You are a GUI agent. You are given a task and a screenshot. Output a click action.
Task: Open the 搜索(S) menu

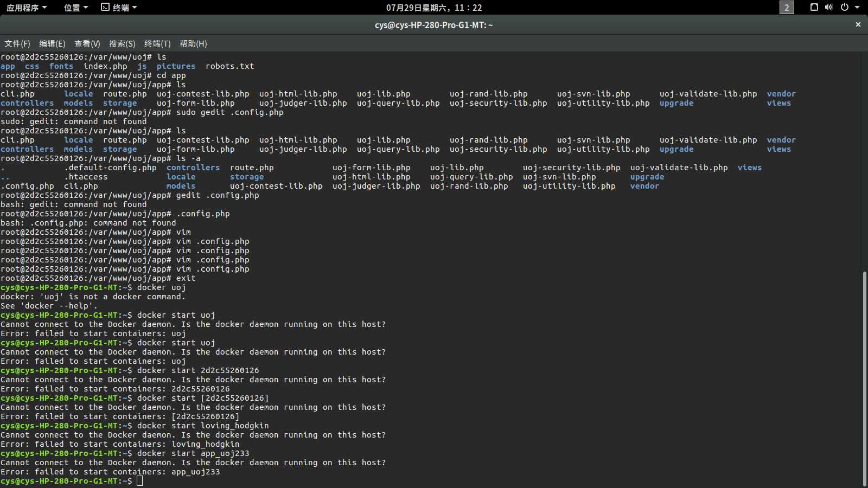(122, 43)
